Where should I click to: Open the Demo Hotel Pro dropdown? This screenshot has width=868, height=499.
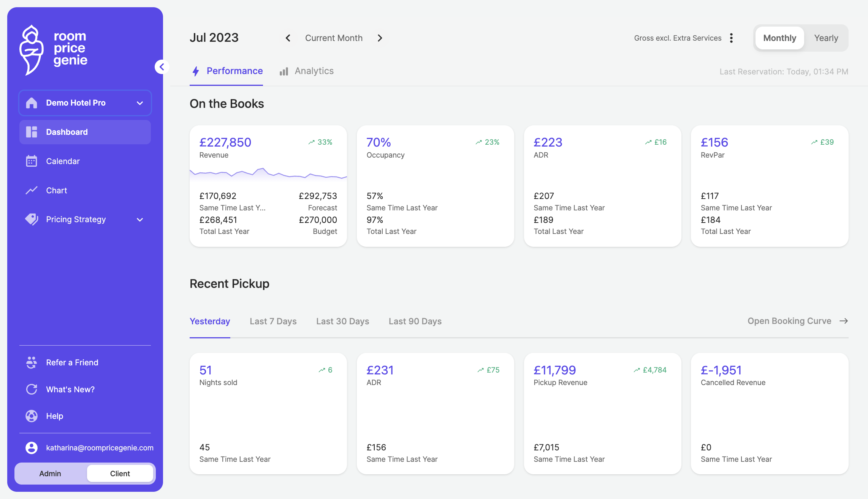pyautogui.click(x=85, y=103)
